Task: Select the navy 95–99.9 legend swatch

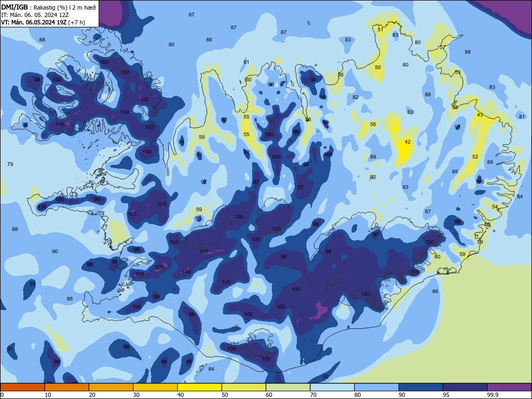Action: 465,387
